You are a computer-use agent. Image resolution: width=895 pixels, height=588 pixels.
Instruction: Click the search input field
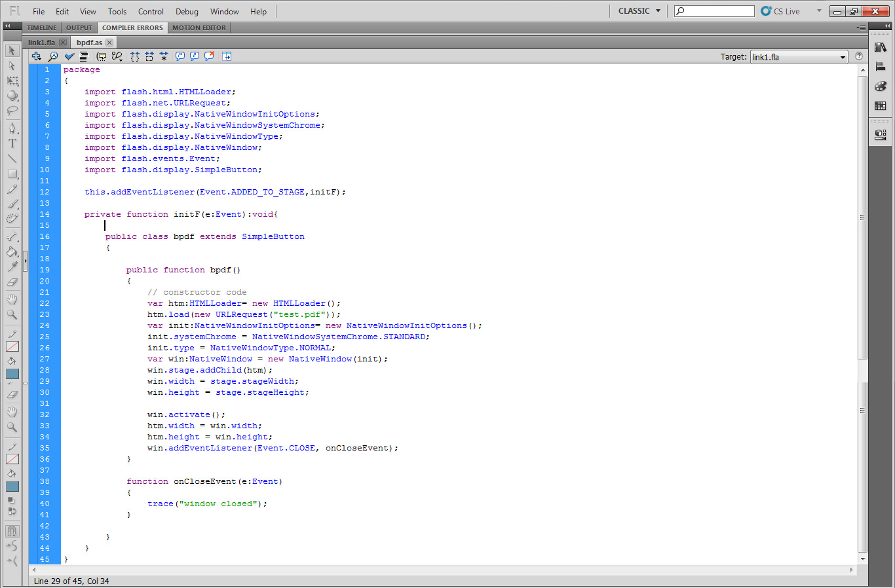[x=714, y=10]
